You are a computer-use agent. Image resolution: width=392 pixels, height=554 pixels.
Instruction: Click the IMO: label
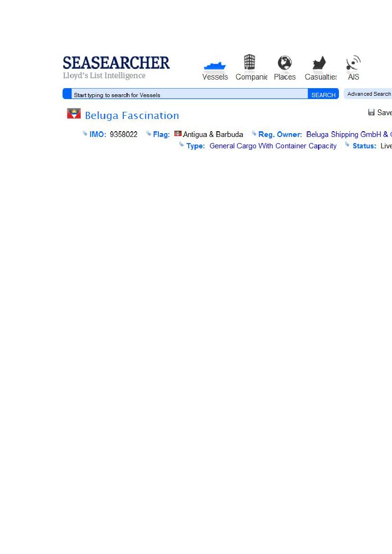coord(98,135)
